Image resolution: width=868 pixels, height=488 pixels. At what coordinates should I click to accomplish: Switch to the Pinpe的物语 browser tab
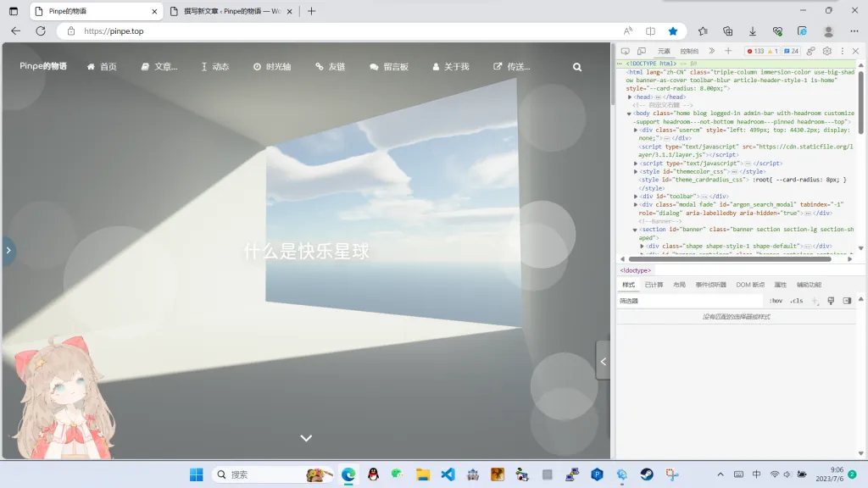pyautogui.click(x=97, y=11)
